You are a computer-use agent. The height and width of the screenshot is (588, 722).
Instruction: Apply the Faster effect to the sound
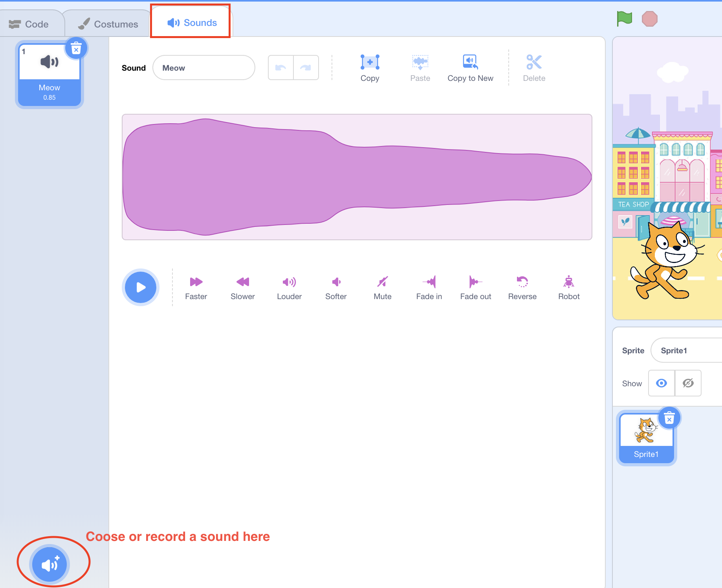[196, 287]
